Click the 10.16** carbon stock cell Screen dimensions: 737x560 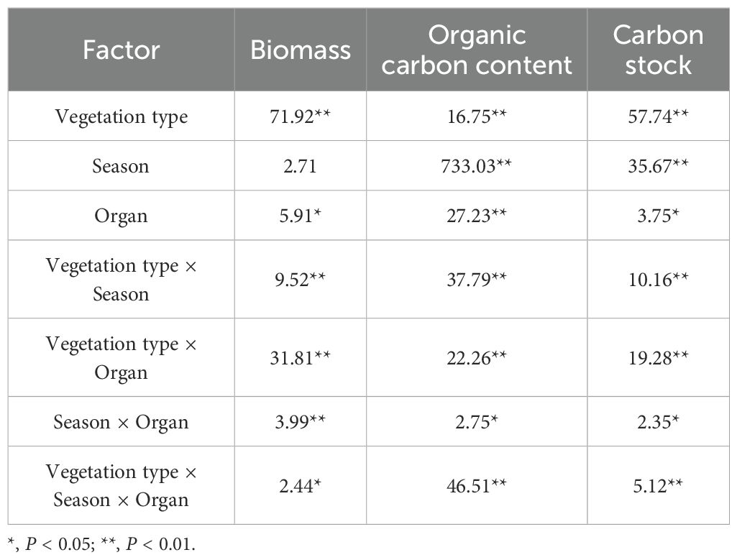658,280
